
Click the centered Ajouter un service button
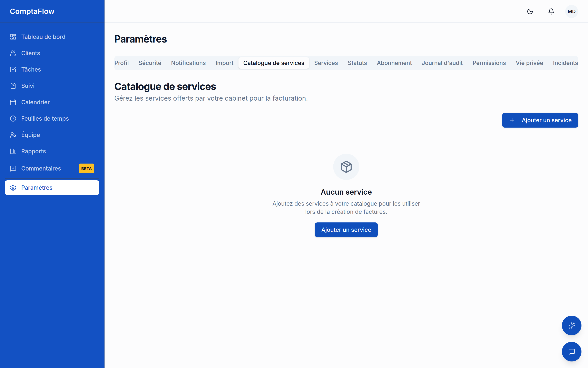[346, 230]
